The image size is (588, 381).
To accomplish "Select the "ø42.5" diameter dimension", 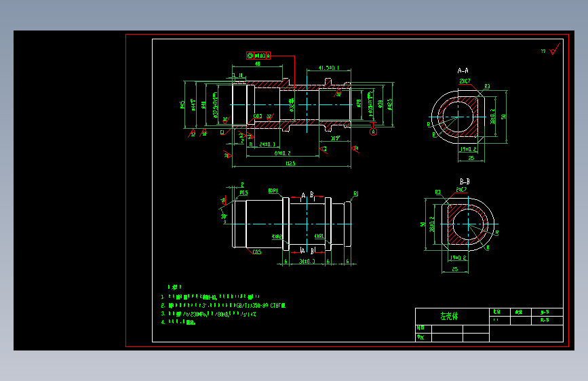I will click(389, 104).
